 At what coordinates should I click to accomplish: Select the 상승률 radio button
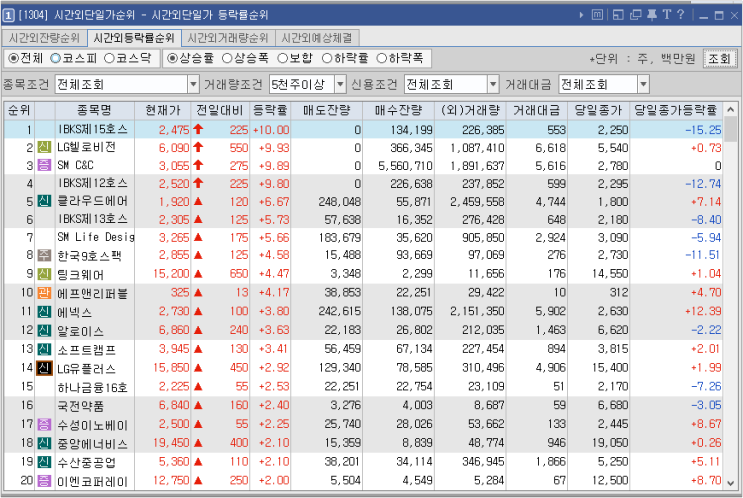[x=172, y=58]
